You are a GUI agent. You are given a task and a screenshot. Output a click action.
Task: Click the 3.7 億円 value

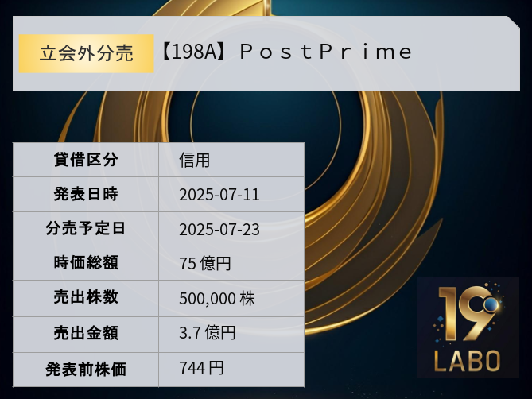coord(208,332)
